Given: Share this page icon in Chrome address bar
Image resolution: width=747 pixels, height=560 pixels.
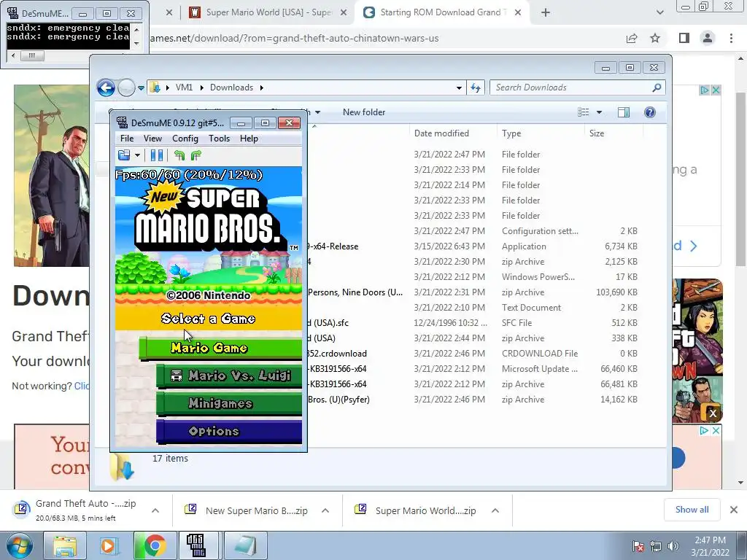Looking at the screenshot, I should (x=632, y=38).
